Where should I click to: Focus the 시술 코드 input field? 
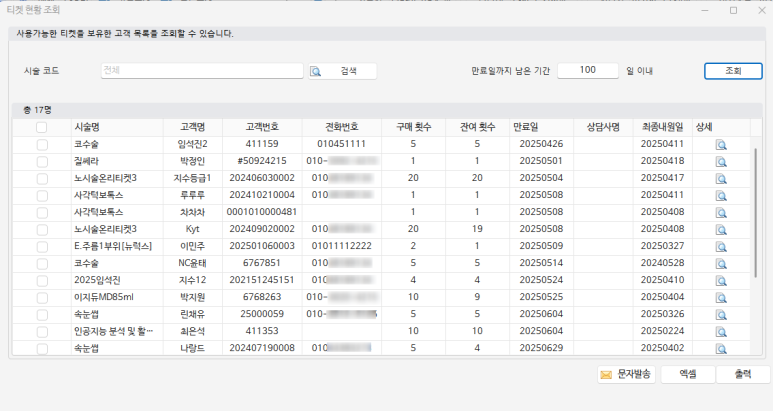(202, 70)
